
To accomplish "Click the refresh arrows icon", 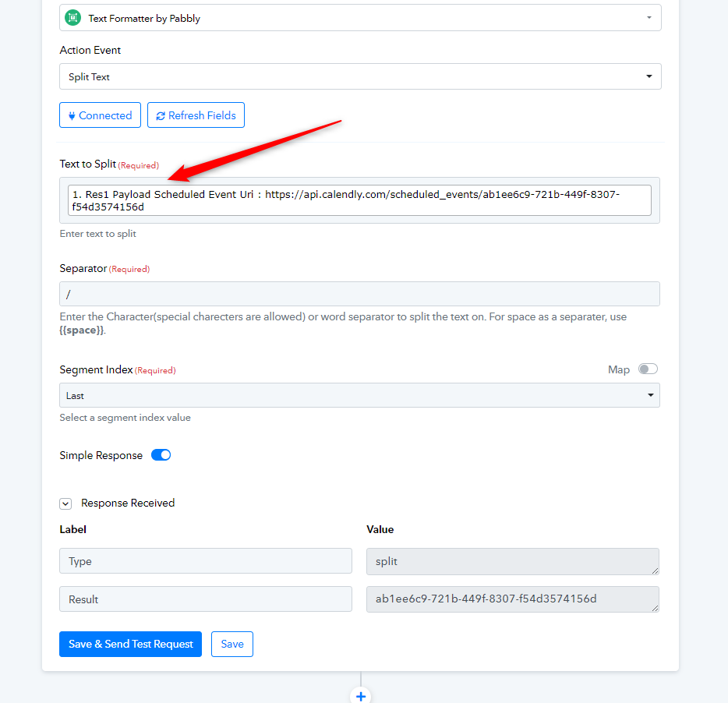I will pyautogui.click(x=161, y=115).
